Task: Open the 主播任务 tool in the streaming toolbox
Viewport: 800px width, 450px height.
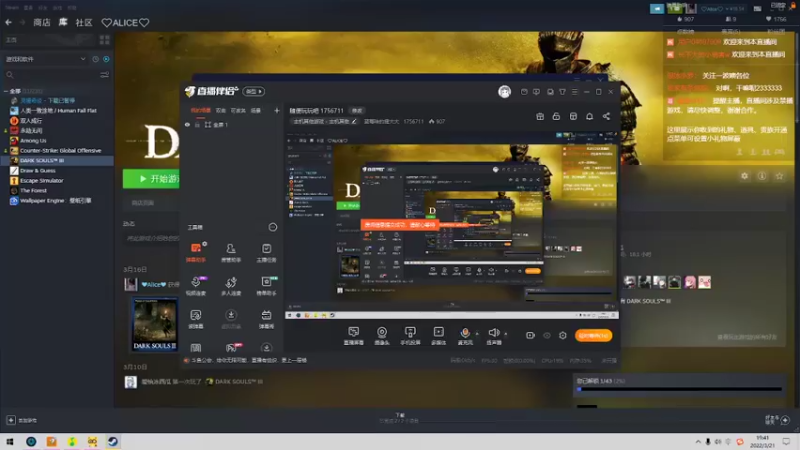Action: [266, 252]
